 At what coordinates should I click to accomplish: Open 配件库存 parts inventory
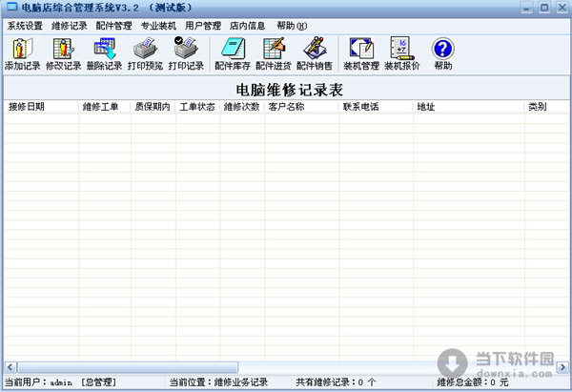pyautogui.click(x=233, y=54)
